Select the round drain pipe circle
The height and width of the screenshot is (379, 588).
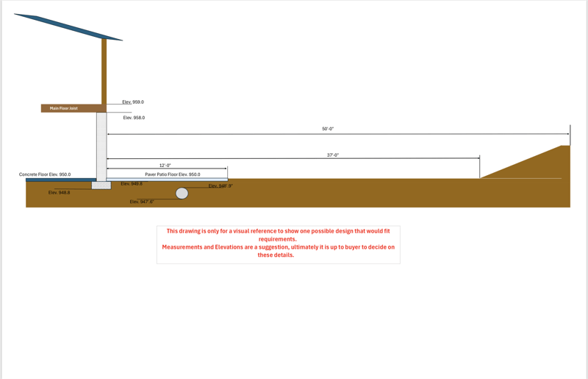(x=182, y=194)
